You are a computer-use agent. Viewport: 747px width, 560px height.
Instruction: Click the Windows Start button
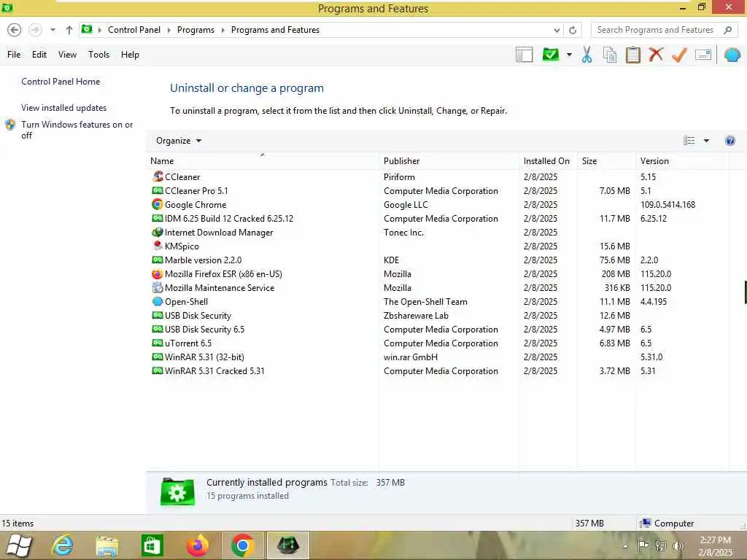pyautogui.click(x=19, y=545)
